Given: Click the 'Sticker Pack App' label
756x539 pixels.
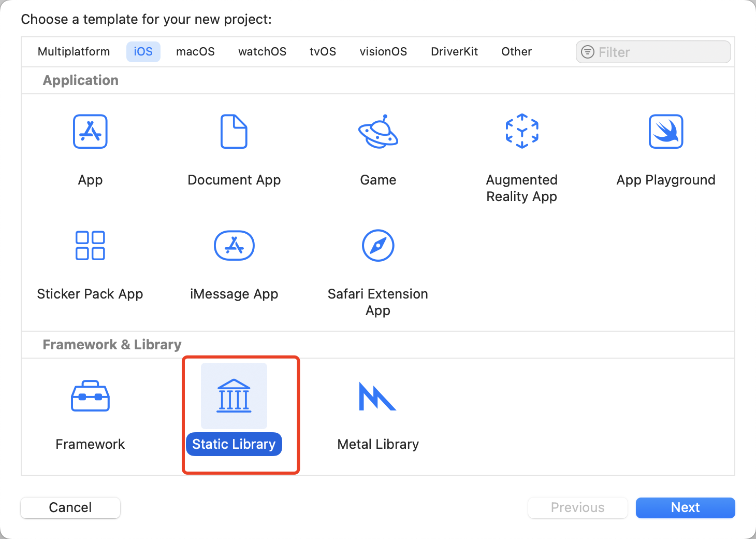Looking at the screenshot, I should click(x=90, y=294).
